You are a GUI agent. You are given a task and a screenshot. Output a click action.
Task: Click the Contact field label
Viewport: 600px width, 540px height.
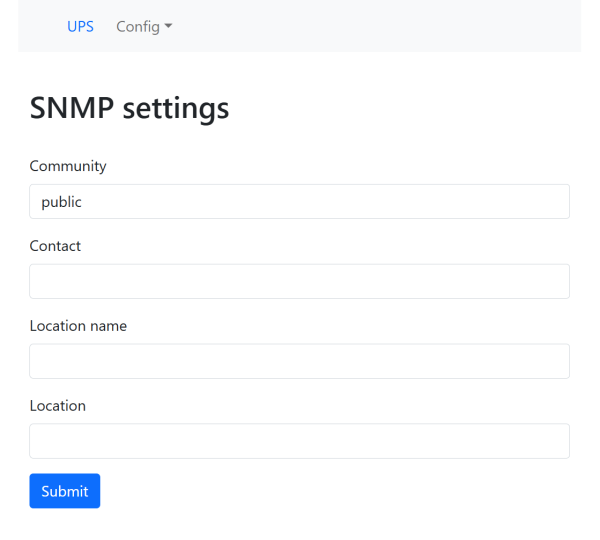pos(55,246)
